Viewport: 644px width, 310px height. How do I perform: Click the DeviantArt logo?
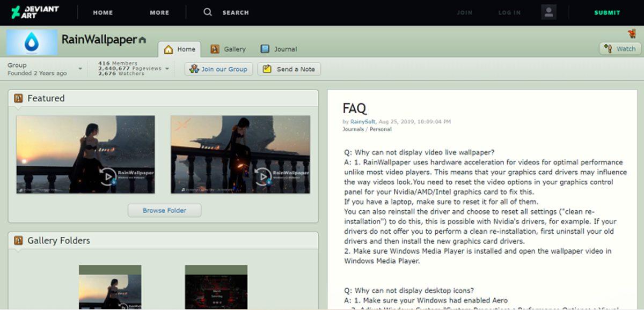coord(35,12)
